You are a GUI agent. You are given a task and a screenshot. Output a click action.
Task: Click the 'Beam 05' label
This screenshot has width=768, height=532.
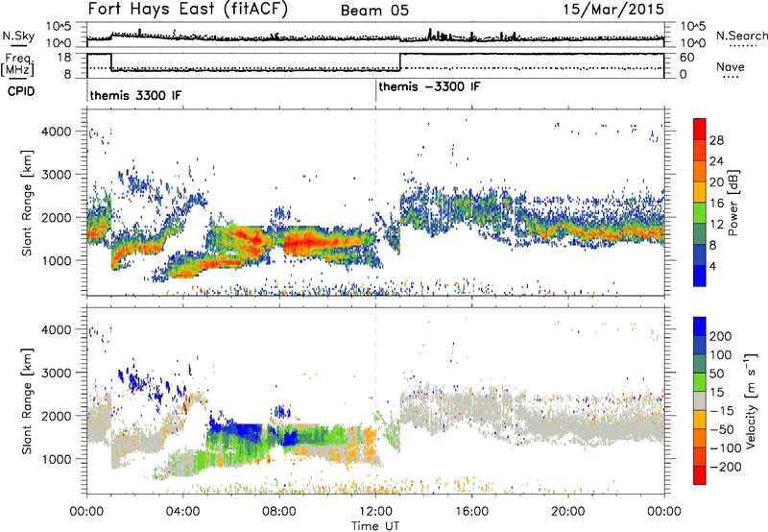(374, 11)
